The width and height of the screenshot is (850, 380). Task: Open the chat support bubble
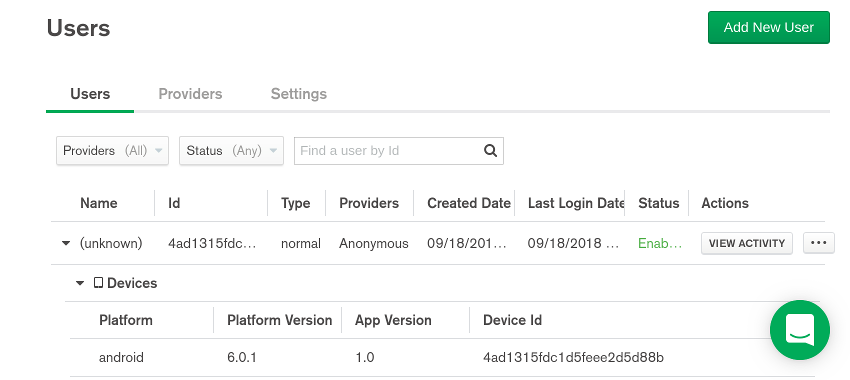tap(800, 330)
